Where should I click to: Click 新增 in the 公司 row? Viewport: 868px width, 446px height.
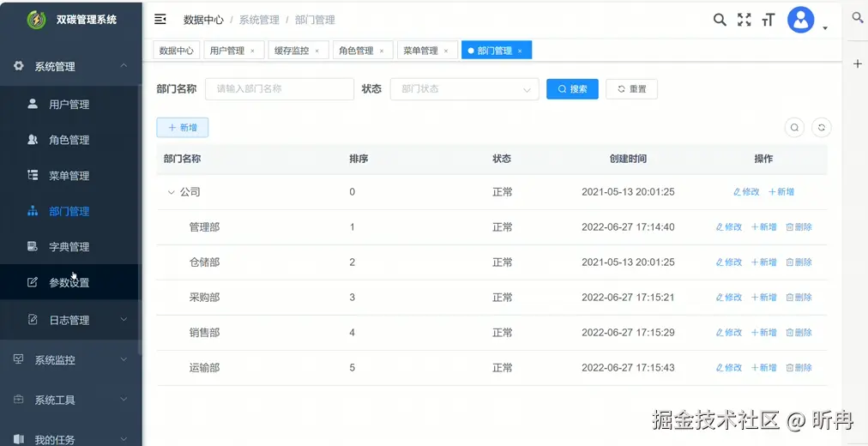(781, 192)
